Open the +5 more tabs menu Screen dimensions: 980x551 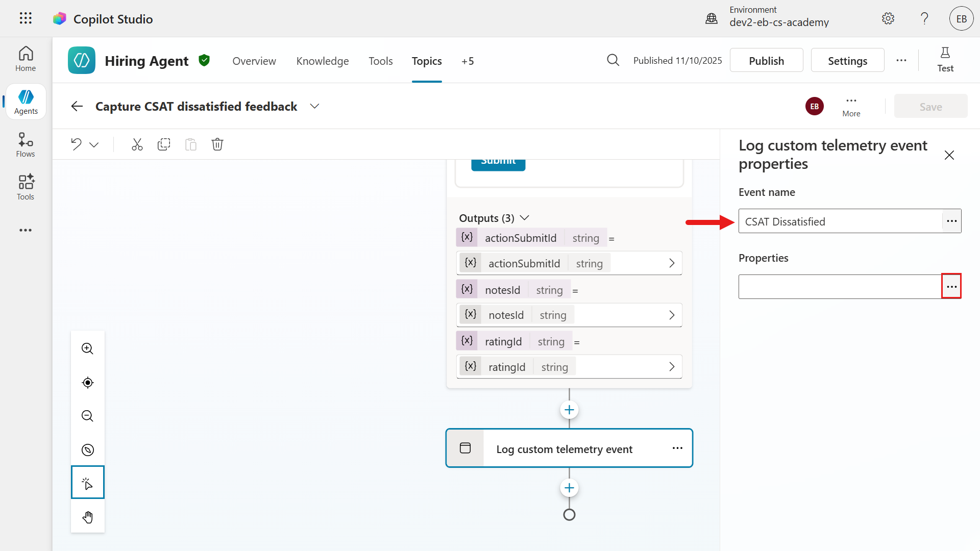[468, 61]
